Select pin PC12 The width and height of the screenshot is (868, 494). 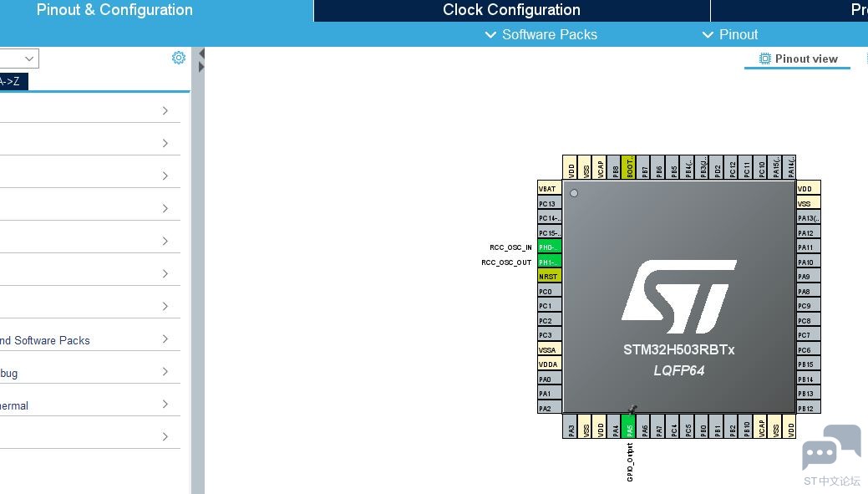point(732,166)
